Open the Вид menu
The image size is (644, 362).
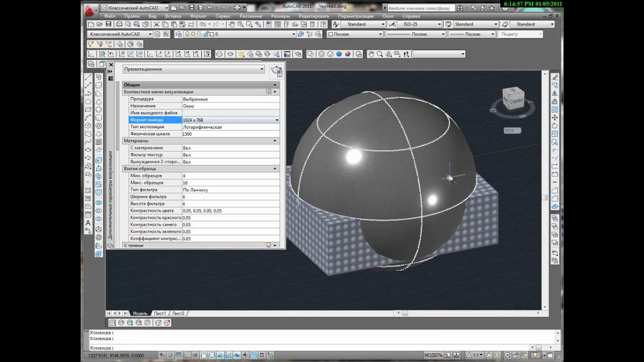coord(152,16)
